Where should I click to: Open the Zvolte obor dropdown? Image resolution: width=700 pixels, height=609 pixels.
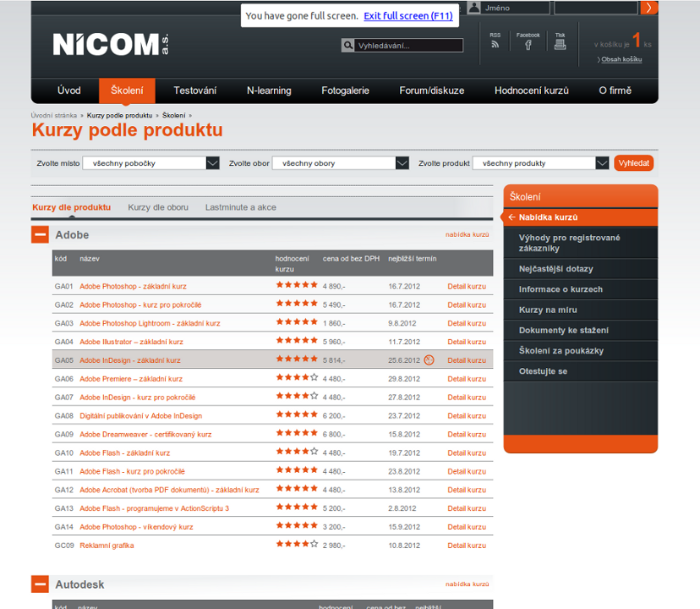341,163
